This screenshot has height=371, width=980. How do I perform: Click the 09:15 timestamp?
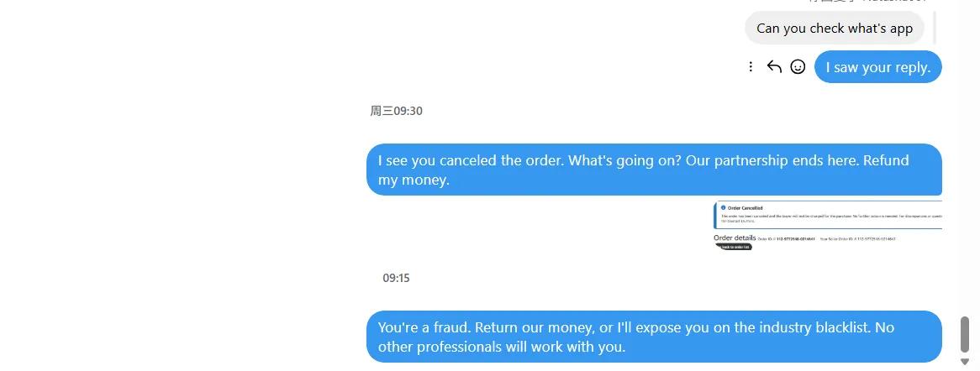(x=396, y=278)
